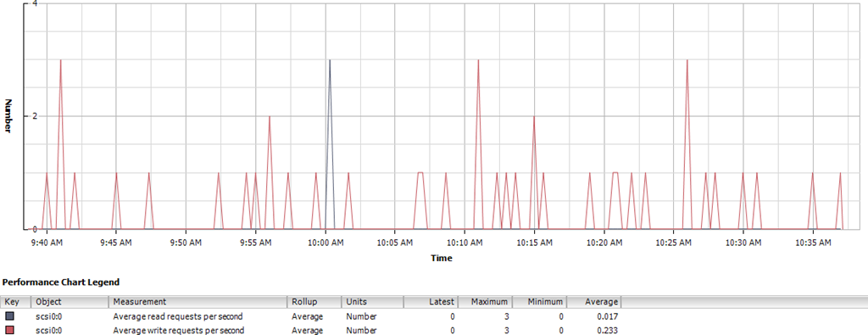Click the blue read spike at 10:00 AM

click(x=330, y=60)
